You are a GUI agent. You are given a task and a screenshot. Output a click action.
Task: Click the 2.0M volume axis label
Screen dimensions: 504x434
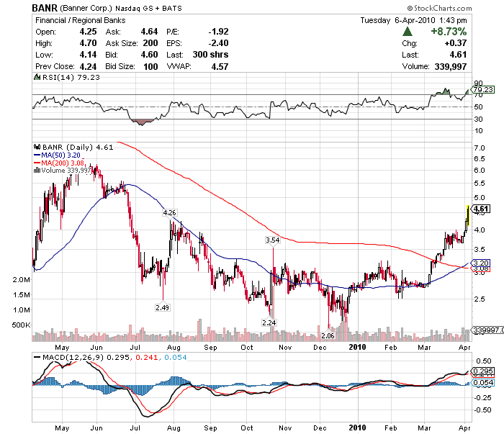point(21,279)
